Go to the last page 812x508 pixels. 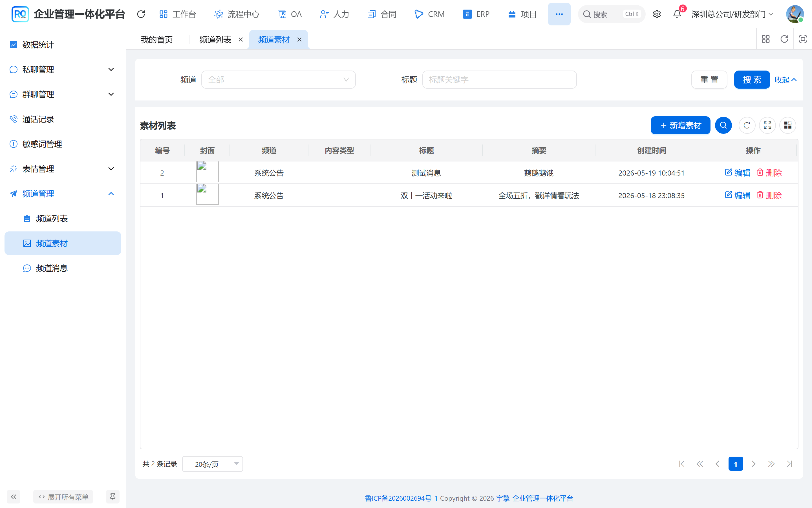tap(789, 464)
